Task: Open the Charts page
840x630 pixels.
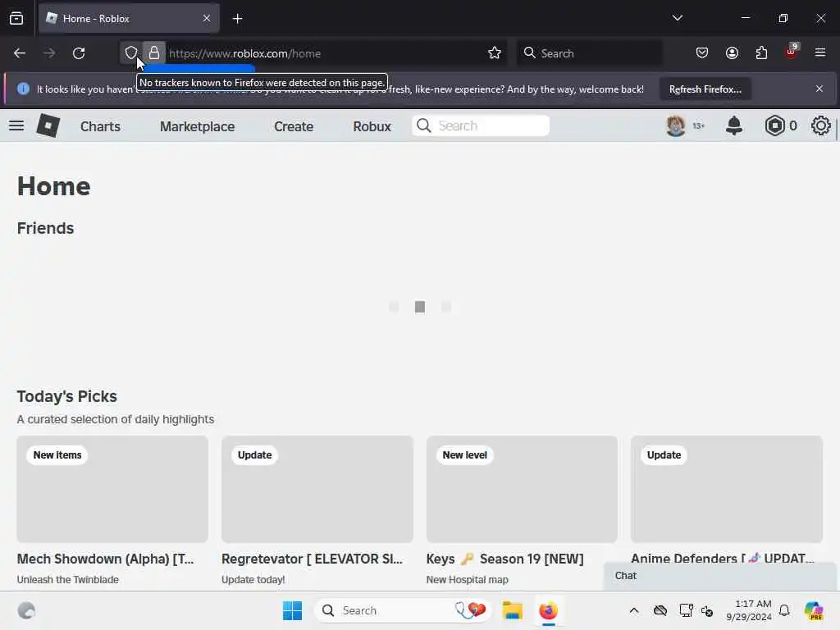Action: pyautogui.click(x=100, y=126)
